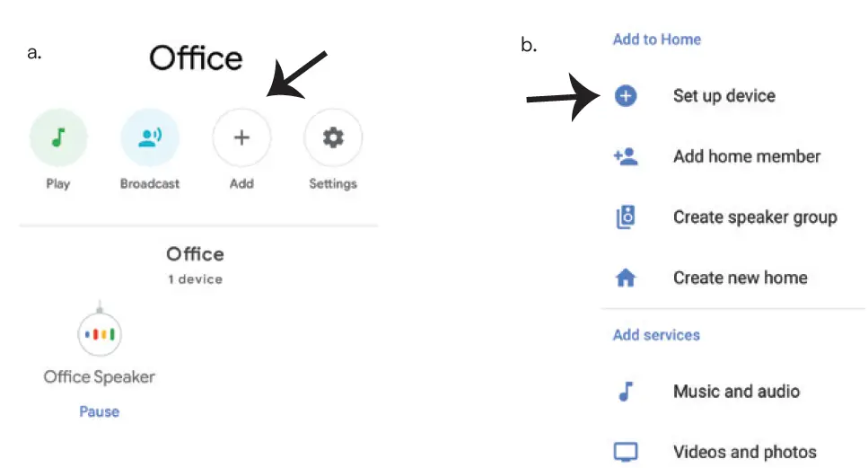Tap the Office Speaker name label
This screenshot has width=868, height=468.
[100, 376]
